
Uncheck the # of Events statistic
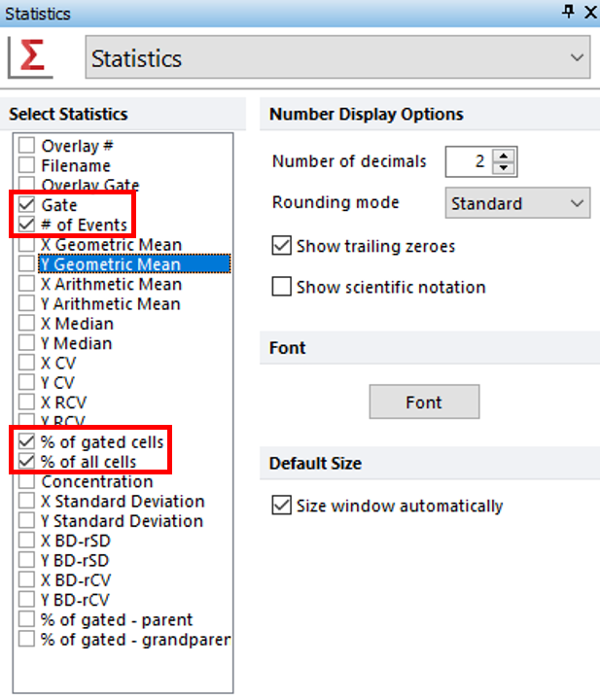click(x=27, y=225)
